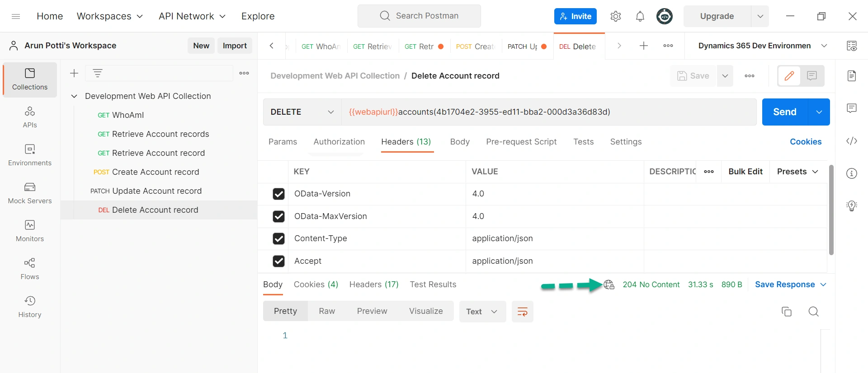The image size is (868, 373).
Task: Collapse Development Web API Collection tree
Action: coord(75,96)
